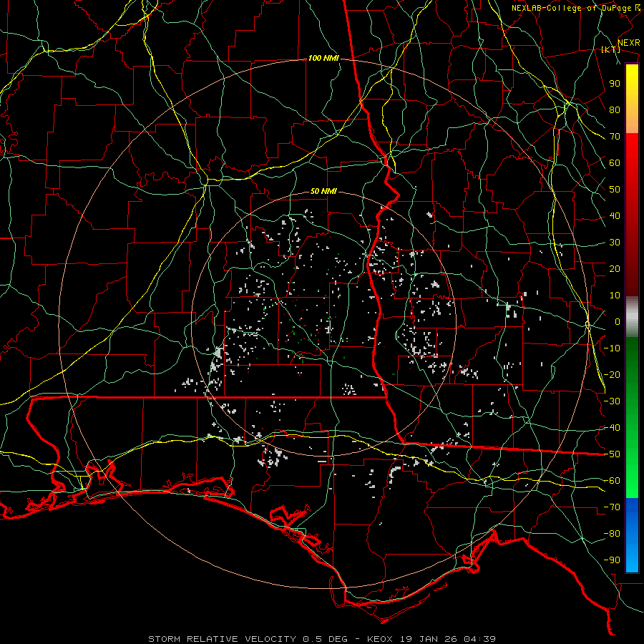Select the 10 value on the velocity scale
This screenshot has width=644, height=644.
(615, 296)
